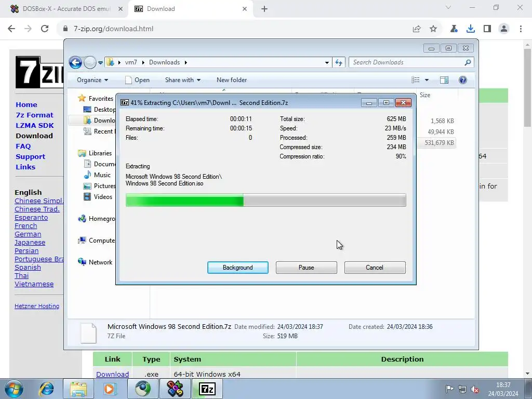Screen dimensions: 532x399
Task: Open the Windows Start button
Action: [14, 389]
